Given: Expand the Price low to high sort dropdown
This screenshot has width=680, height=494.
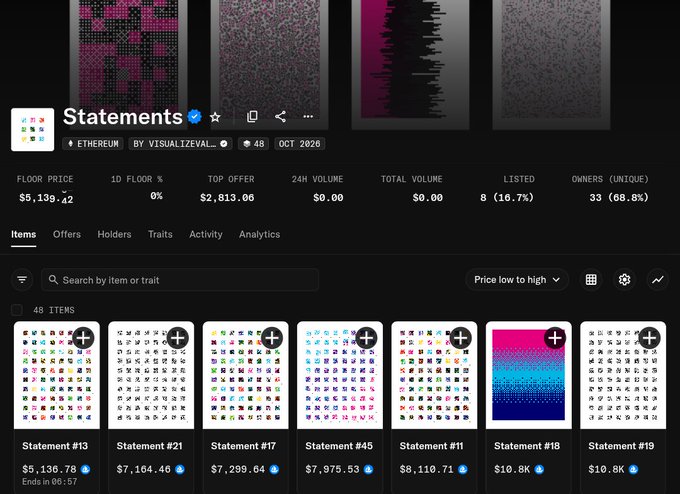Looking at the screenshot, I should coord(517,280).
